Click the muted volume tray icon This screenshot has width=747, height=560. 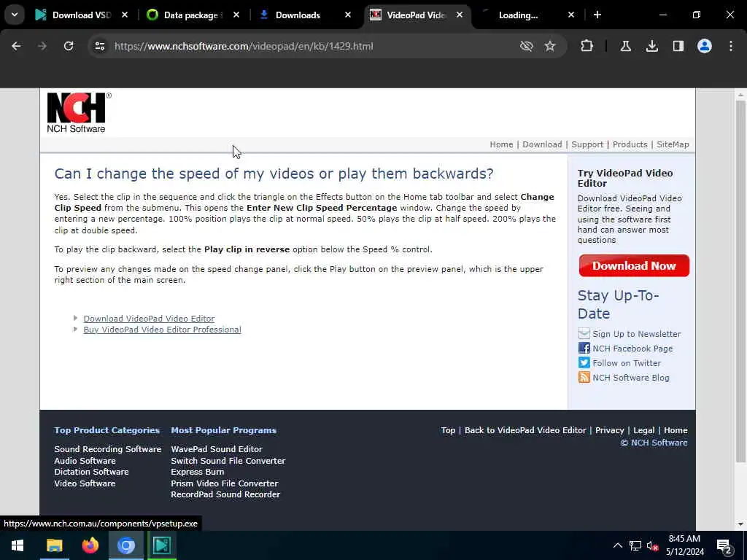click(653, 546)
